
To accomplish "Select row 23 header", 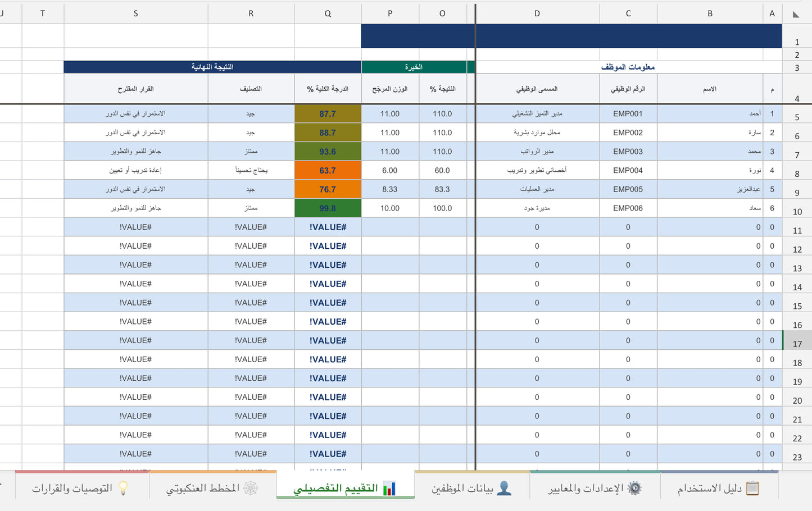I will 797,454.
